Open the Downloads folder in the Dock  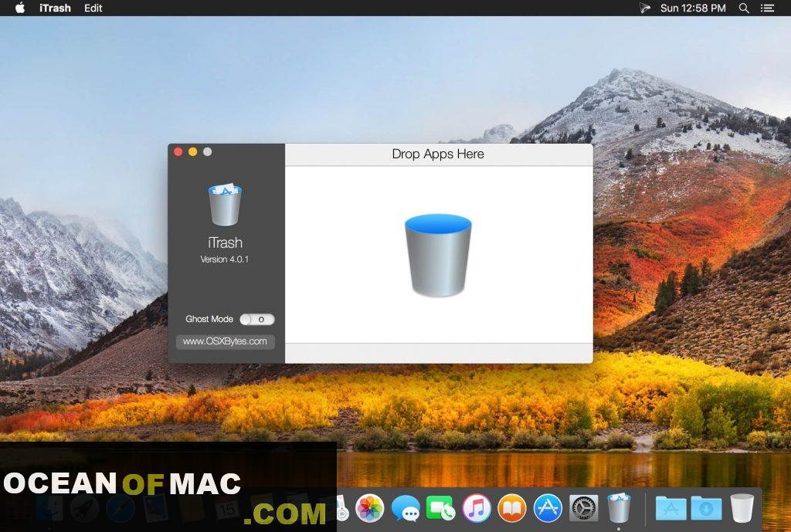pyautogui.click(x=706, y=508)
